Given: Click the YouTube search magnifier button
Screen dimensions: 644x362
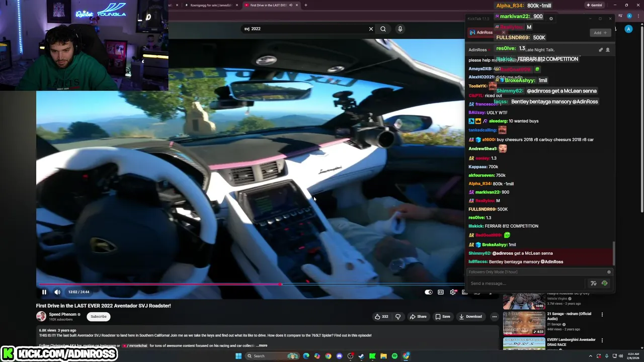Looking at the screenshot, I should tap(383, 29).
